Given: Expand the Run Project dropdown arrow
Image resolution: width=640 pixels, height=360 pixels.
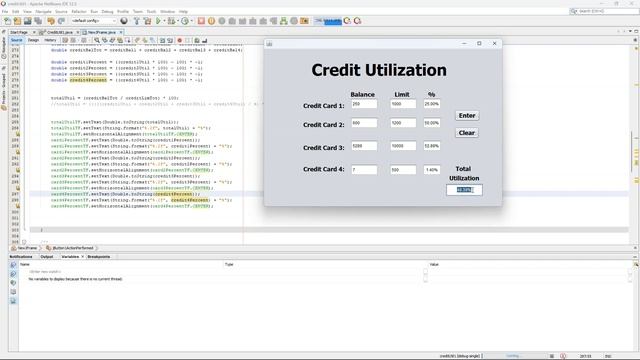Looking at the screenshot, I should 164,21.
